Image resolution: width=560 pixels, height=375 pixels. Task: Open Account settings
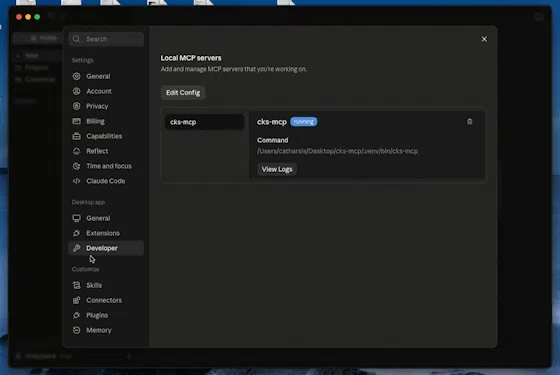pos(106,91)
